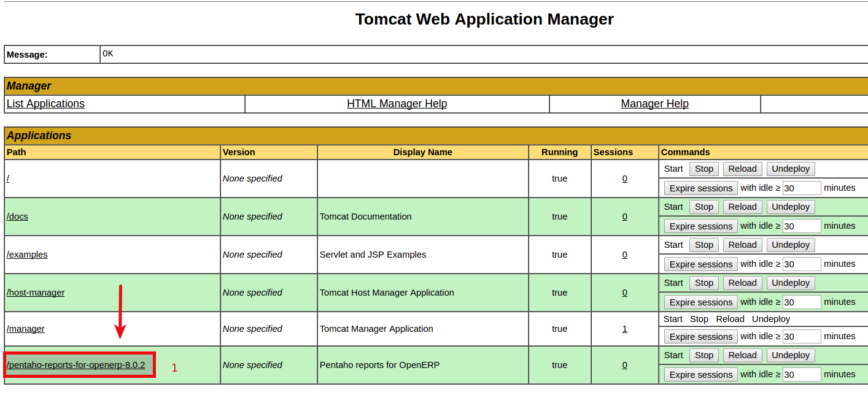
Task: Stop the /host-manager application
Action: 704,283
